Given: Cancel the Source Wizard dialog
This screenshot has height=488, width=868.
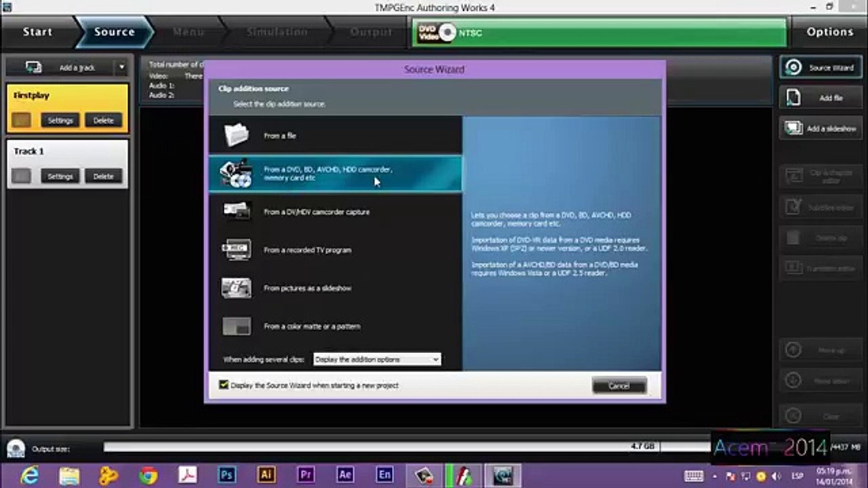Looking at the screenshot, I should pyautogui.click(x=619, y=386).
